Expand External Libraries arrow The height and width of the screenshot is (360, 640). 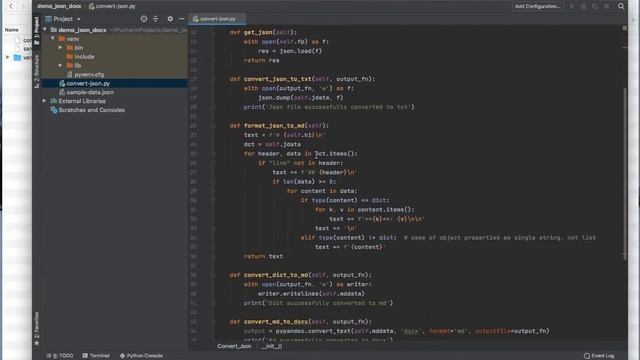44,101
